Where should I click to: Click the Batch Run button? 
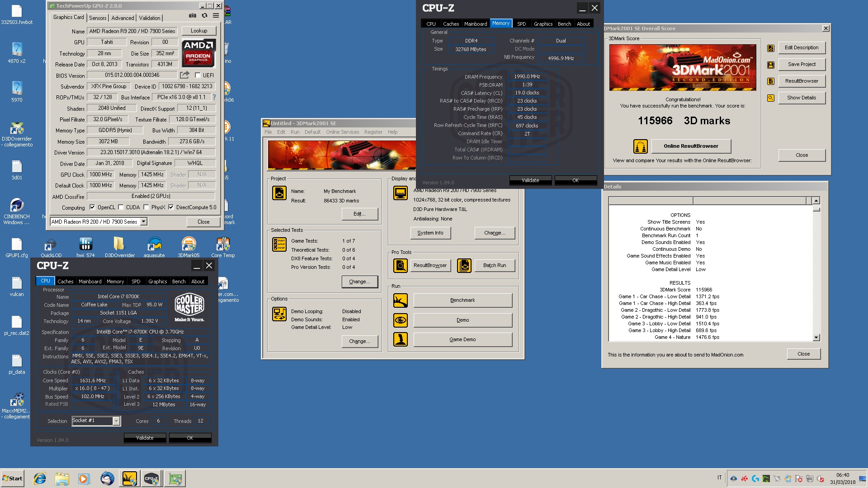[x=495, y=266]
